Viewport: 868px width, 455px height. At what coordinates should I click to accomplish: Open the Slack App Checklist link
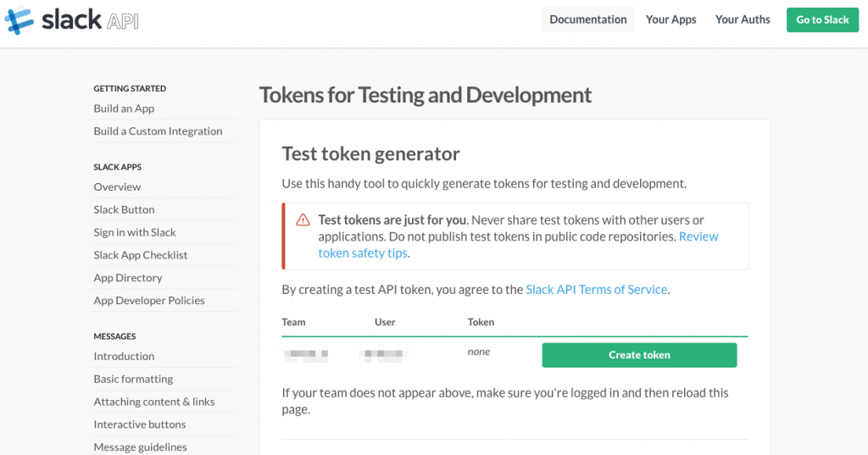[x=141, y=255]
